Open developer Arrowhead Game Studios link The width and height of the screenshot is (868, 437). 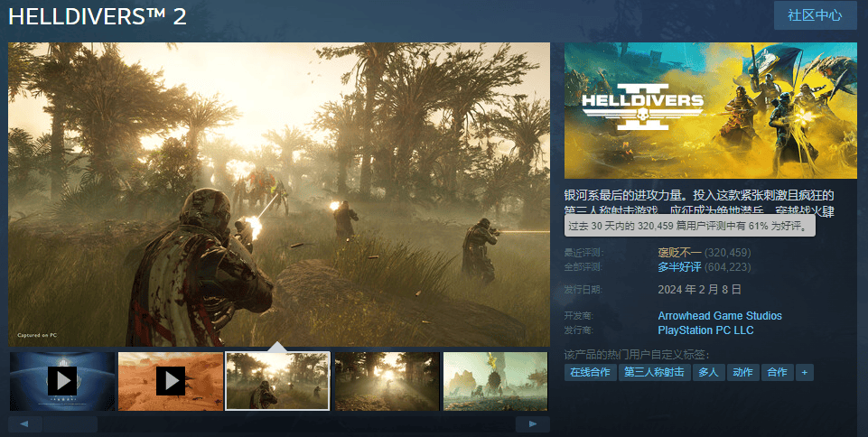(720, 316)
